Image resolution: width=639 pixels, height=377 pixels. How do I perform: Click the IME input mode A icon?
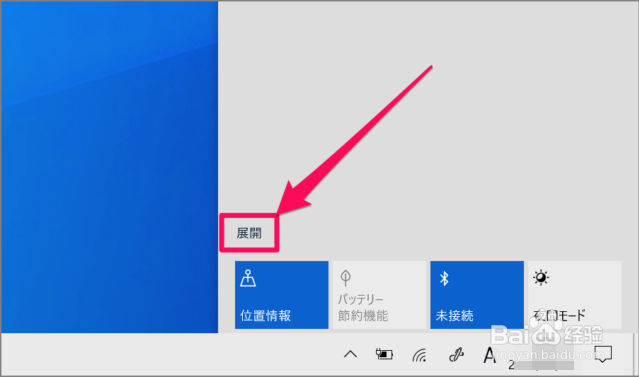(x=489, y=355)
